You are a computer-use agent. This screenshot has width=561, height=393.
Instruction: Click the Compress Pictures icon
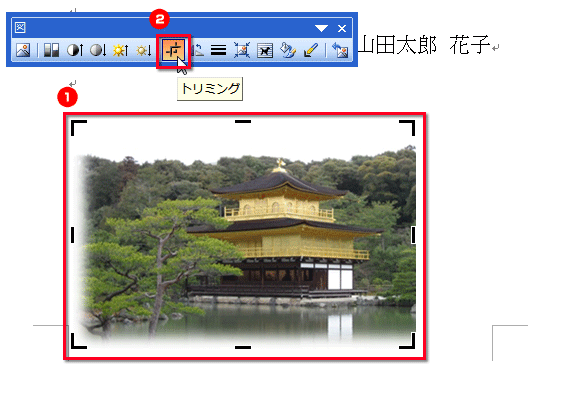click(x=242, y=50)
